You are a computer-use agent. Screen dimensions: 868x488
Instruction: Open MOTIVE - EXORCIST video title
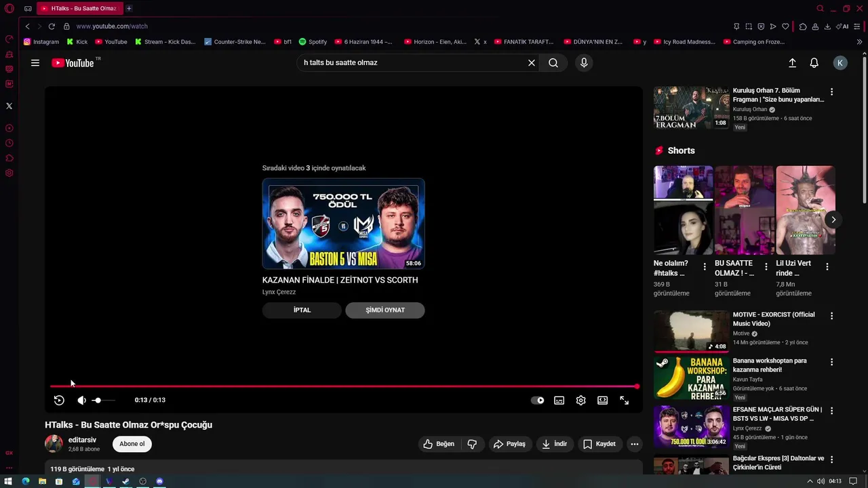point(774,319)
